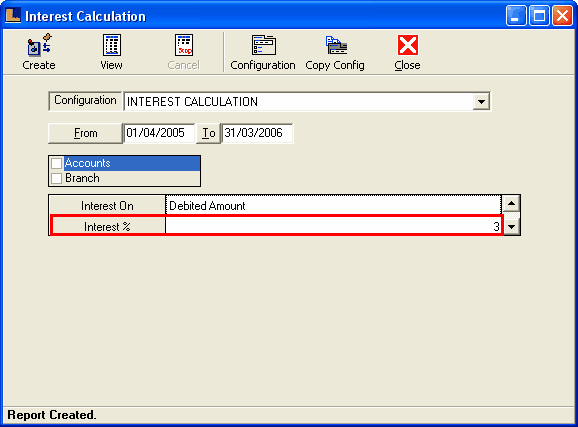Open the Configuration toolbar icon
This screenshot has height=427, width=578.
click(263, 45)
